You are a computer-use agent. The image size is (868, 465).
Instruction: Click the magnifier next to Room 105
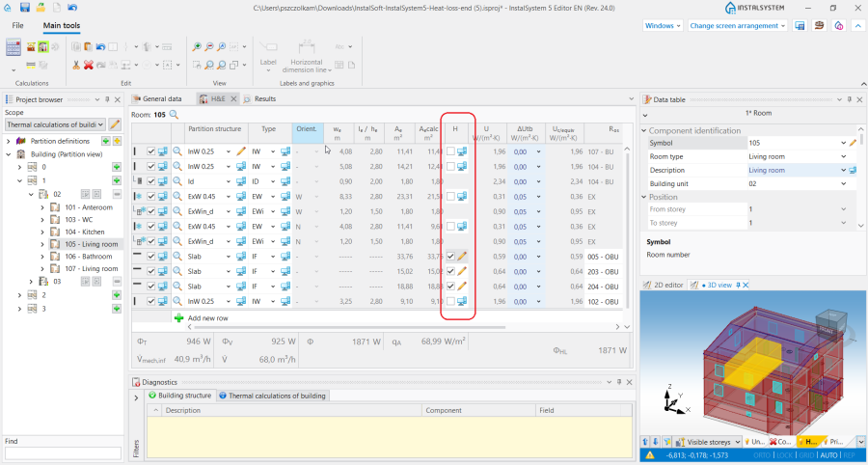point(174,115)
